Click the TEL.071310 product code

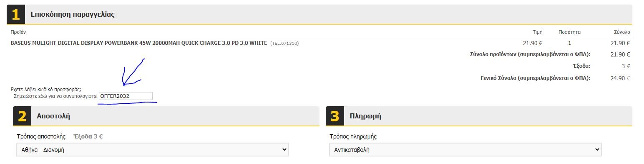[284, 44]
